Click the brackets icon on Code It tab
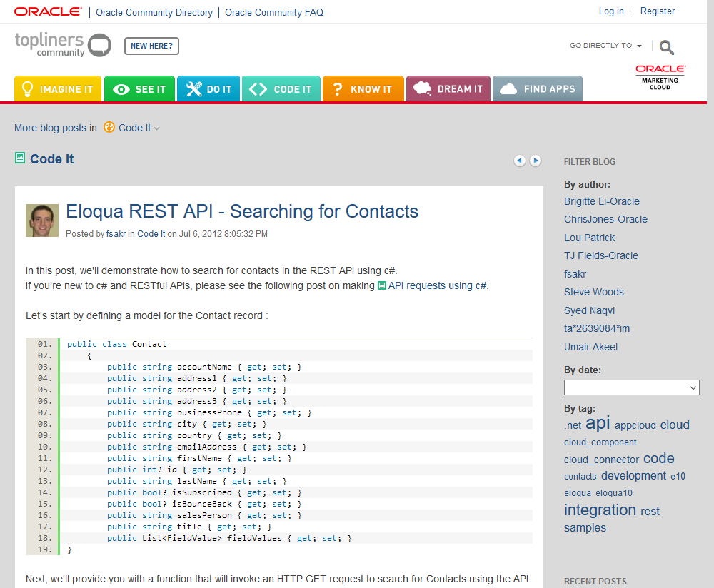 click(258, 89)
